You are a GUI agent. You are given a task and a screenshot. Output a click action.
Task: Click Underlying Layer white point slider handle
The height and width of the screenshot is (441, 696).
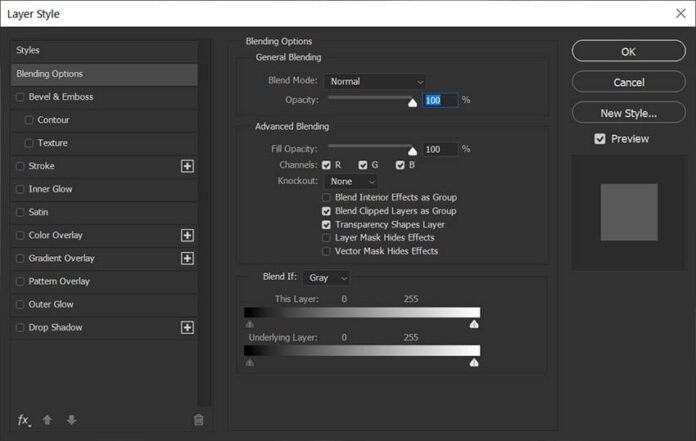click(x=474, y=362)
